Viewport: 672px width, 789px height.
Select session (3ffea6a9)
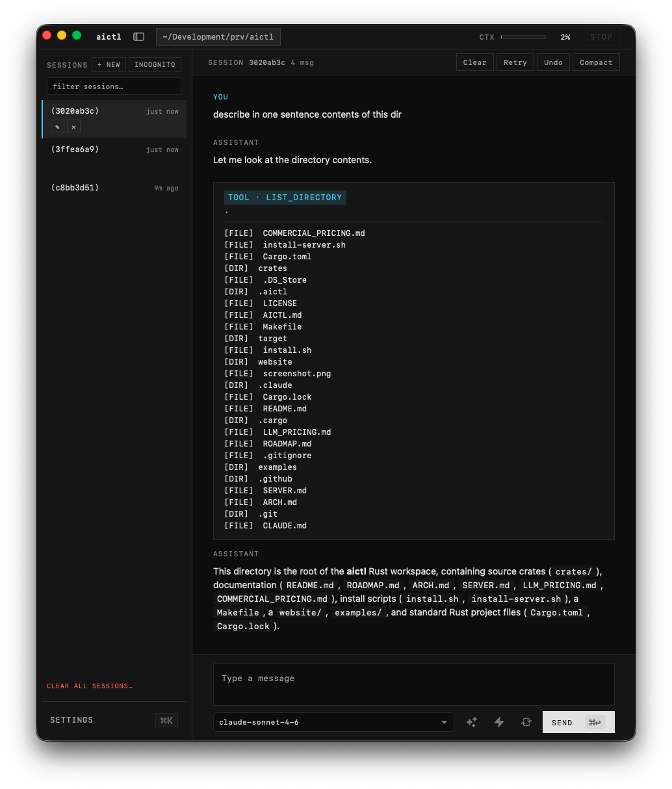(x=114, y=157)
